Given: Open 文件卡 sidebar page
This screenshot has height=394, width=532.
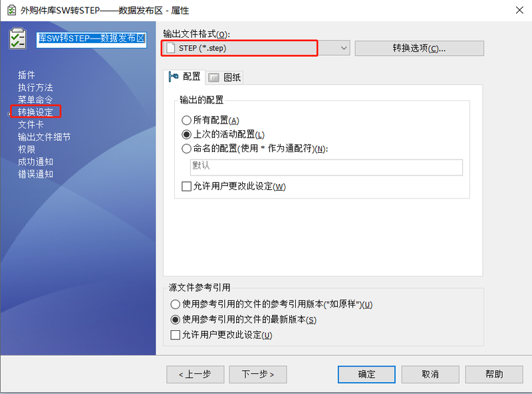Looking at the screenshot, I should pyautogui.click(x=31, y=124).
